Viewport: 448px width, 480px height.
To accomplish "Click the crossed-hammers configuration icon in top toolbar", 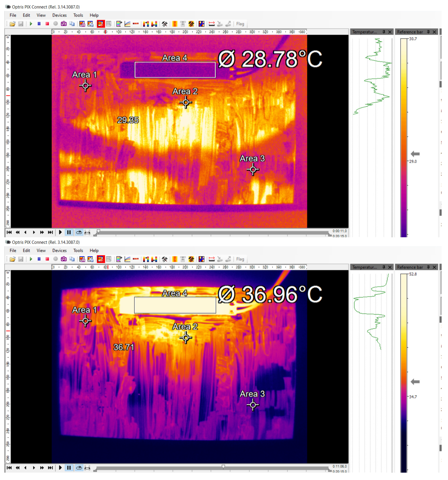I will (x=164, y=24).
